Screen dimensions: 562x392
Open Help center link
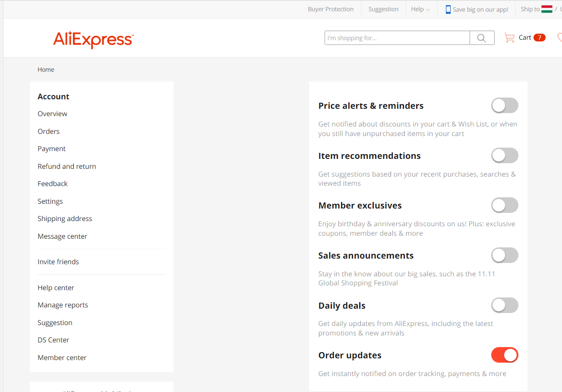(56, 288)
